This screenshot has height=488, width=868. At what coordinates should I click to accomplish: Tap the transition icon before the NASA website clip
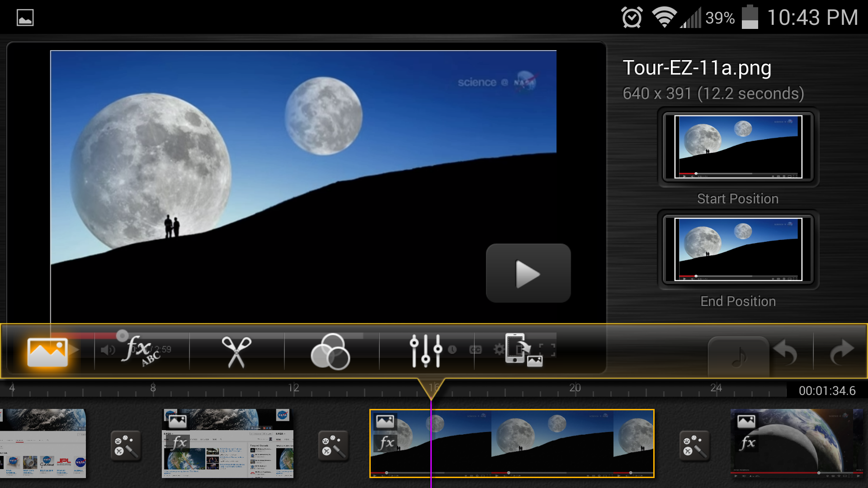(125, 446)
